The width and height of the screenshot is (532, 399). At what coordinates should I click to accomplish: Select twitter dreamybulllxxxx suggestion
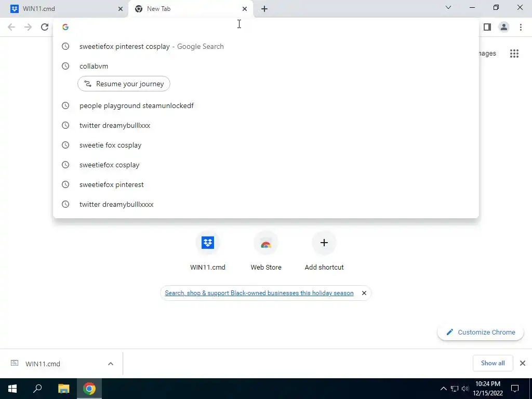click(266, 204)
